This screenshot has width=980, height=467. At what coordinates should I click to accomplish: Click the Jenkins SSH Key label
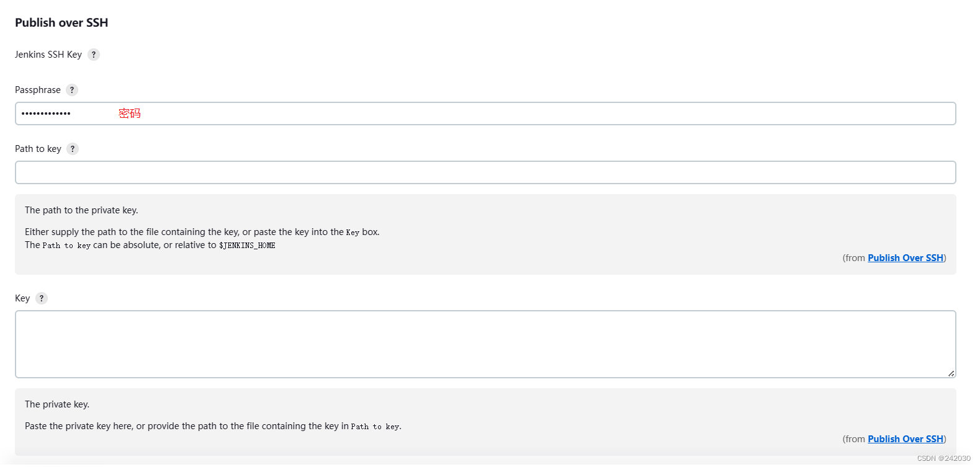(x=48, y=55)
